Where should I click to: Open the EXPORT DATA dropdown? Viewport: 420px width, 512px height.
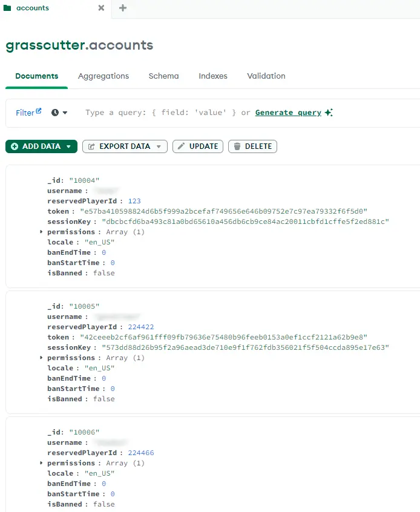tap(125, 146)
